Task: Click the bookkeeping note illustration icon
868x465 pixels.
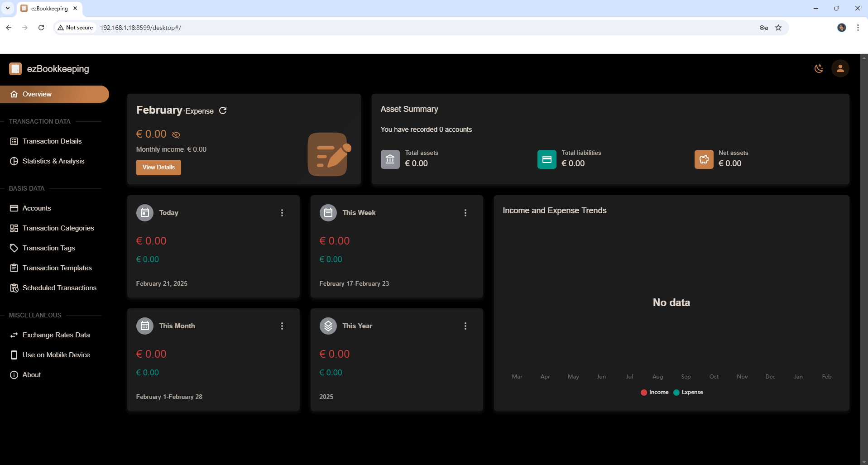Action: [x=329, y=154]
